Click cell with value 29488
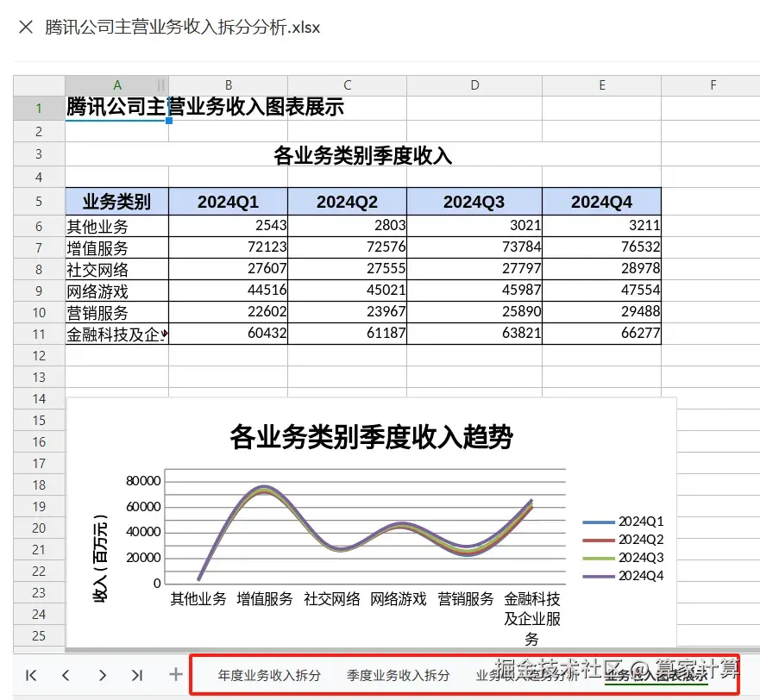The image size is (760, 700). tap(601, 312)
